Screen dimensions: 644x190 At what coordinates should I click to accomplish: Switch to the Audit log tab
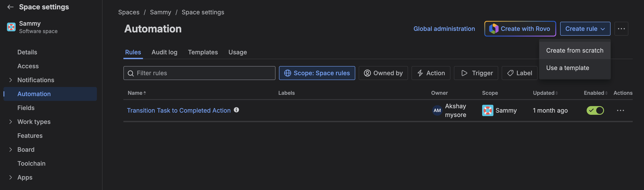[x=164, y=52]
